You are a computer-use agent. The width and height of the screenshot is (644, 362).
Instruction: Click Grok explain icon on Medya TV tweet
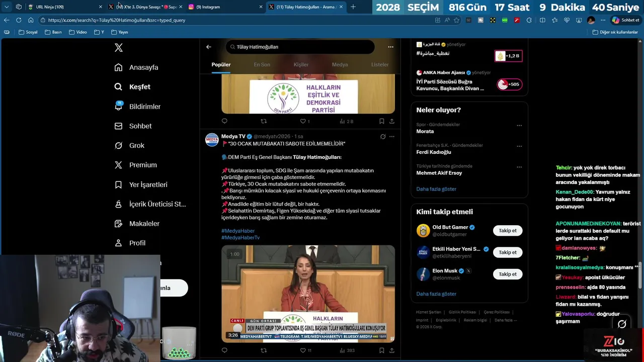tap(383, 136)
